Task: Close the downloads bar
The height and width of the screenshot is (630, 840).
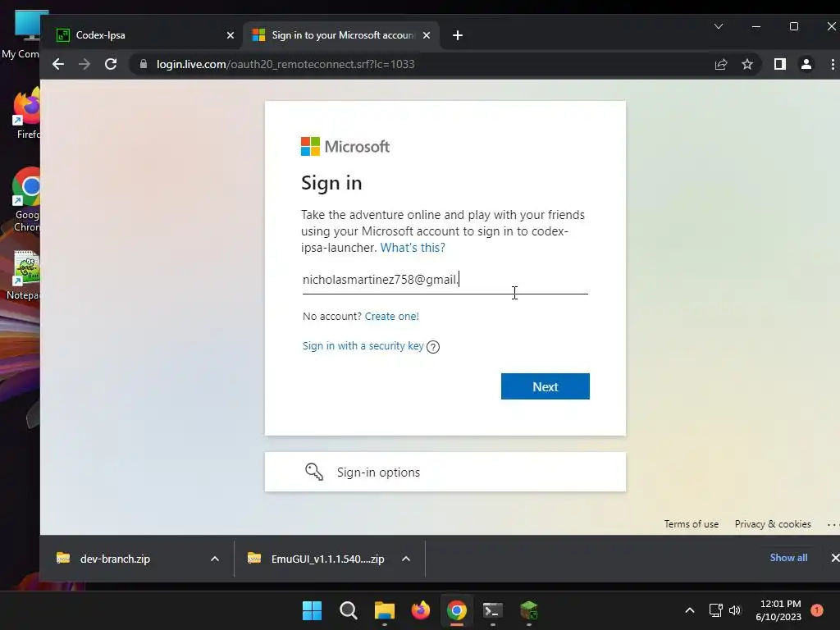Action: [x=834, y=558]
